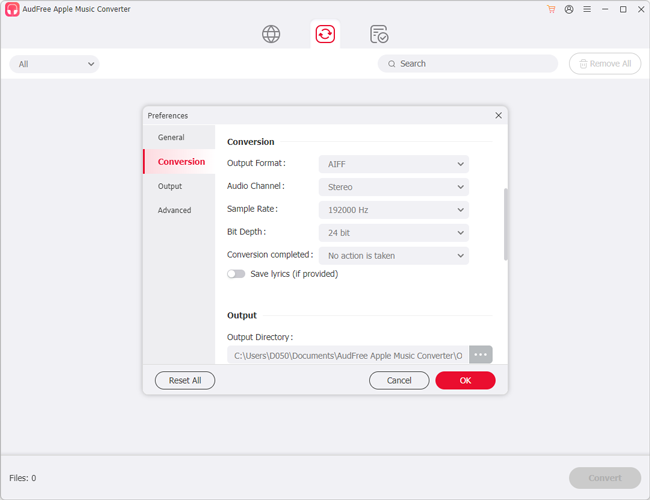Expand the Bit Depth 24 bit dropdown
The height and width of the screenshot is (500, 650).
point(393,233)
